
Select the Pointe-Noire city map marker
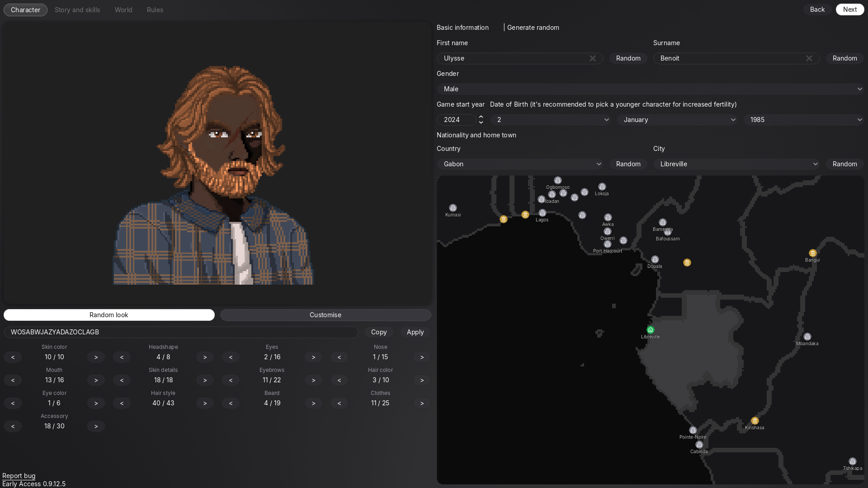coord(693,430)
